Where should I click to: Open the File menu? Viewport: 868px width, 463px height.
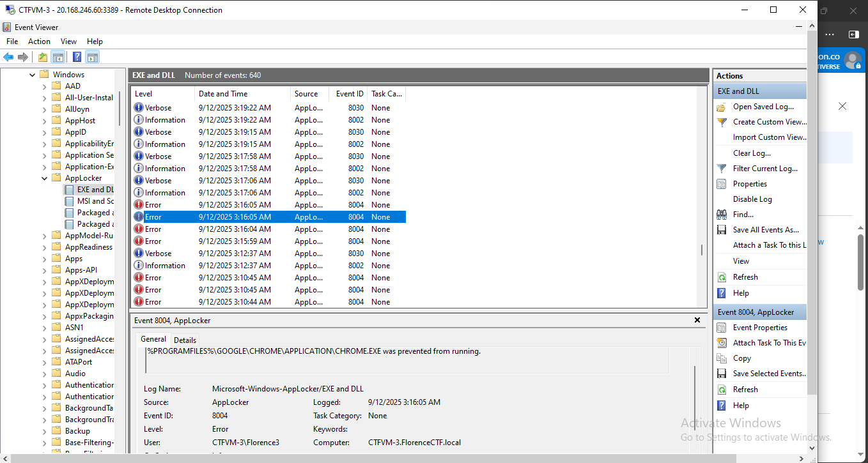pos(12,42)
